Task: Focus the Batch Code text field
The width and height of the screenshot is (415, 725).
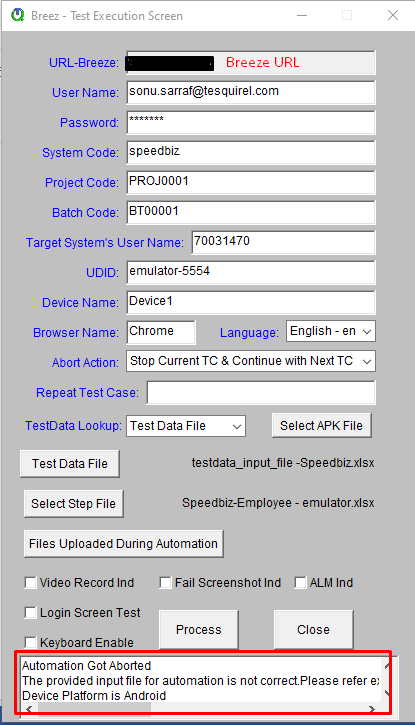Action: point(251,212)
